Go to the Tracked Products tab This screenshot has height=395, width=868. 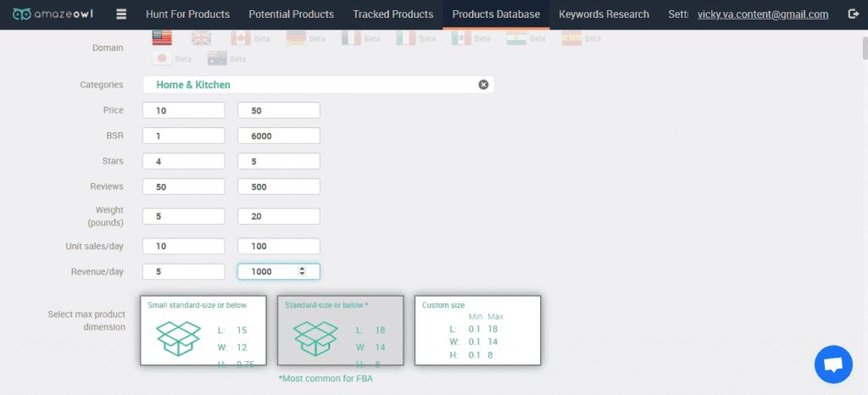(393, 14)
